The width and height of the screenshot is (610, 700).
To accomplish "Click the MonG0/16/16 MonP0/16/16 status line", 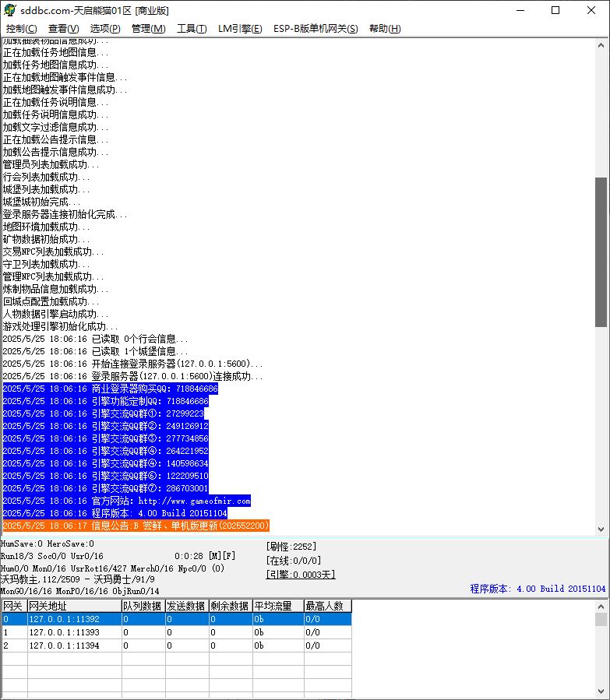I will pos(80,591).
